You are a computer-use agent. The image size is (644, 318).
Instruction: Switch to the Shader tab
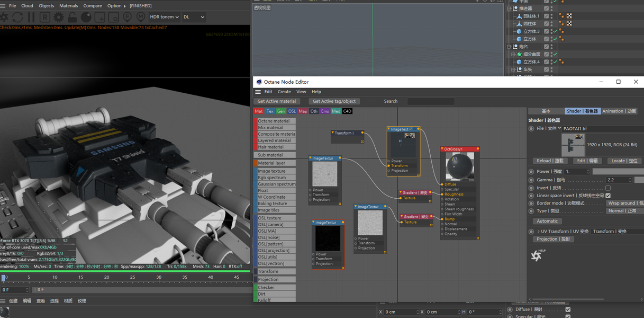(582, 111)
